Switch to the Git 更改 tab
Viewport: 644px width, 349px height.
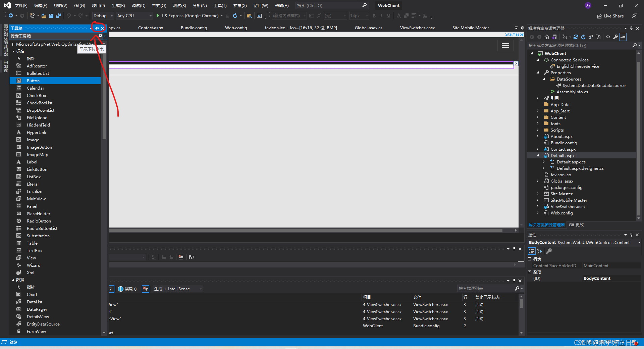click(576, 225)
